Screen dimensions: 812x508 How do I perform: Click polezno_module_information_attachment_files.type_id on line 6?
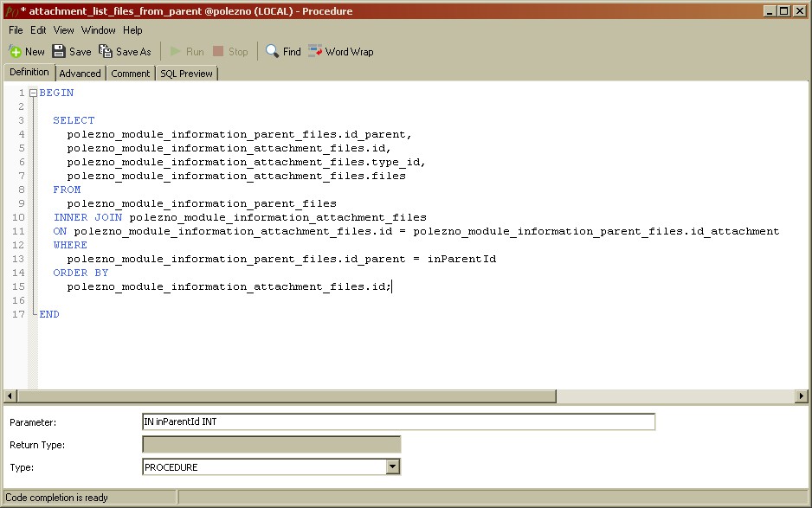point(246,162)
